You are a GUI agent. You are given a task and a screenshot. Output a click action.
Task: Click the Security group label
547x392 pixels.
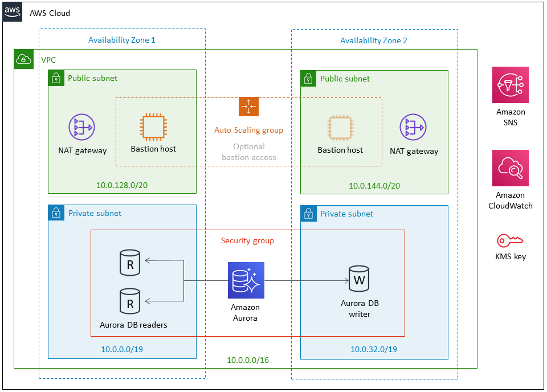(x=247, y=240)
